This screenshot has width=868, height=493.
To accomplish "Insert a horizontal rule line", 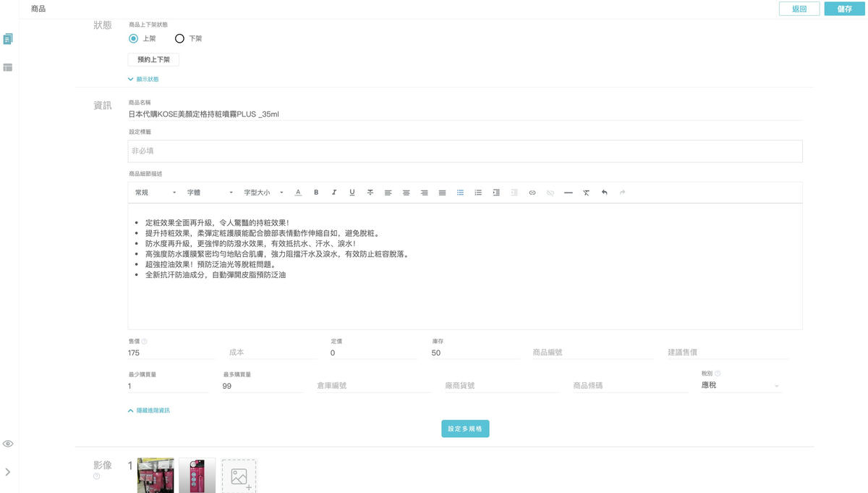I will (x=569, y=193).
